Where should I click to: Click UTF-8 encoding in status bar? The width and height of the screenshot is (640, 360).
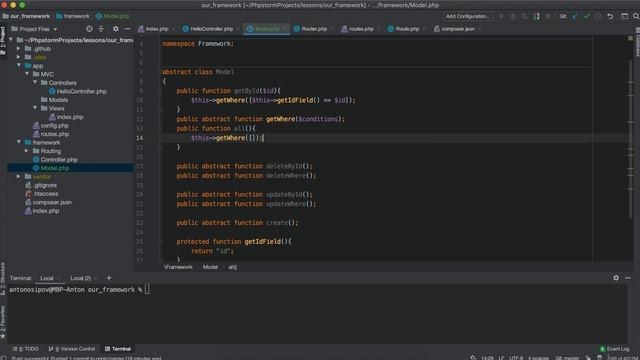(x=516, y=358)
